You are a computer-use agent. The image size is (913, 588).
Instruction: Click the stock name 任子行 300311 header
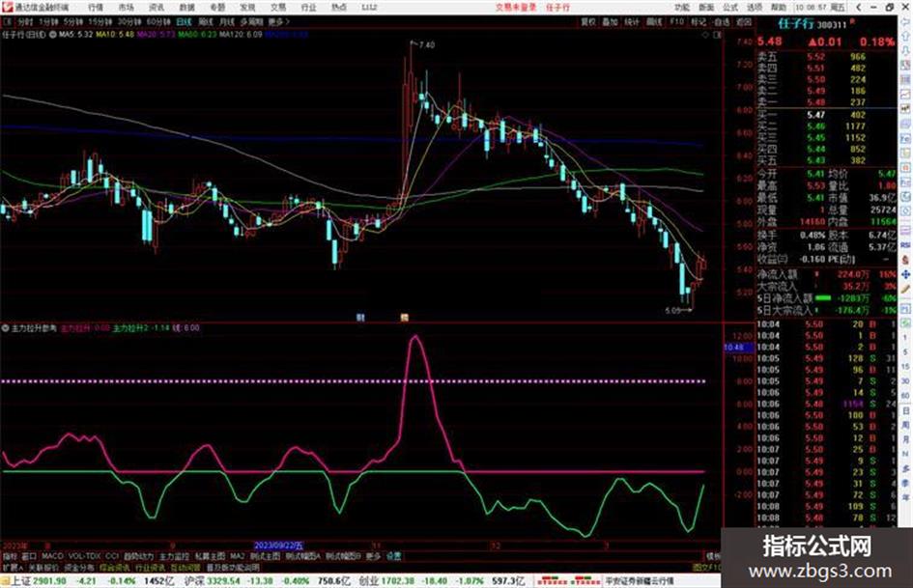pos(813,24)
